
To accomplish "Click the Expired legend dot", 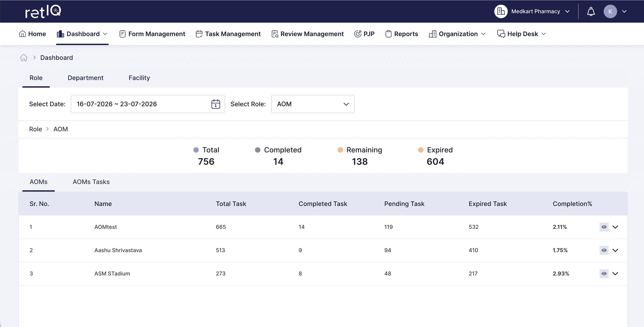I will point(421,150).
